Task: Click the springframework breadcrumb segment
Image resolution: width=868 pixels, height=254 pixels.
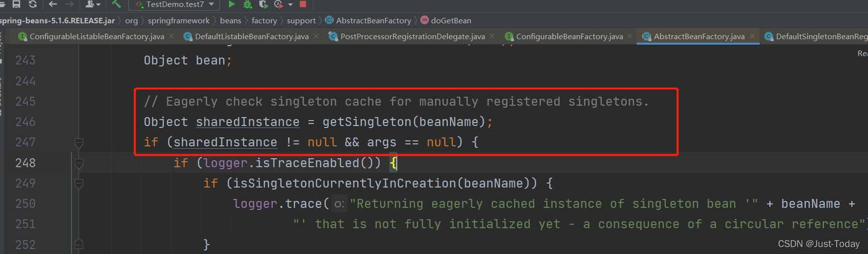Action: [179, 20]
